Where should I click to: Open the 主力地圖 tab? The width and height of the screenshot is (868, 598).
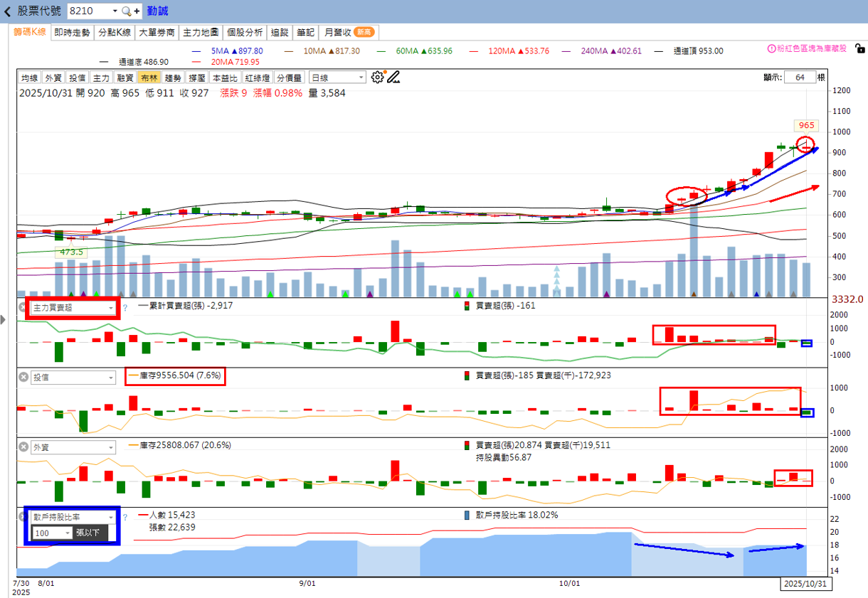201,32
